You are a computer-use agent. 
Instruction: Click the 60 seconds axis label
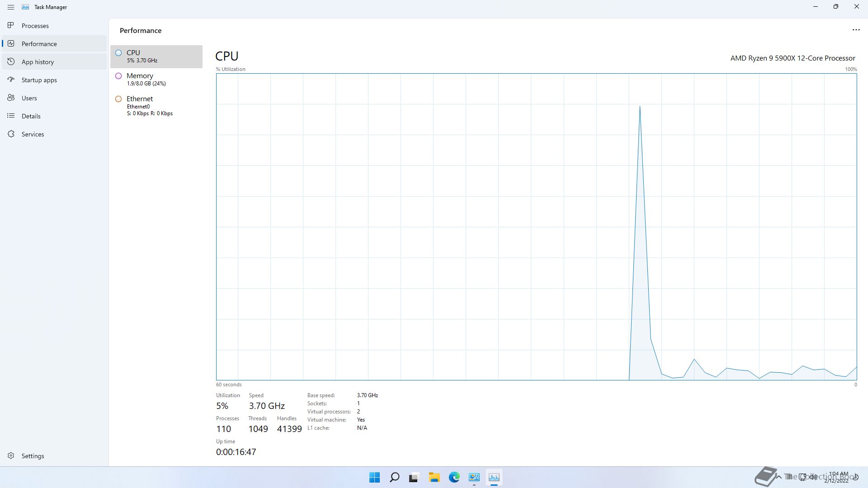pos(229,385)
